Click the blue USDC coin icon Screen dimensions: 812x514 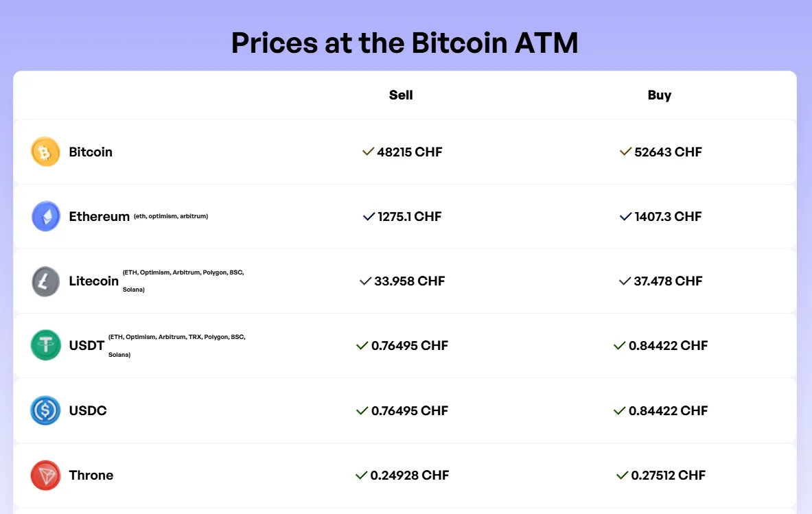[x=45, y=410]
